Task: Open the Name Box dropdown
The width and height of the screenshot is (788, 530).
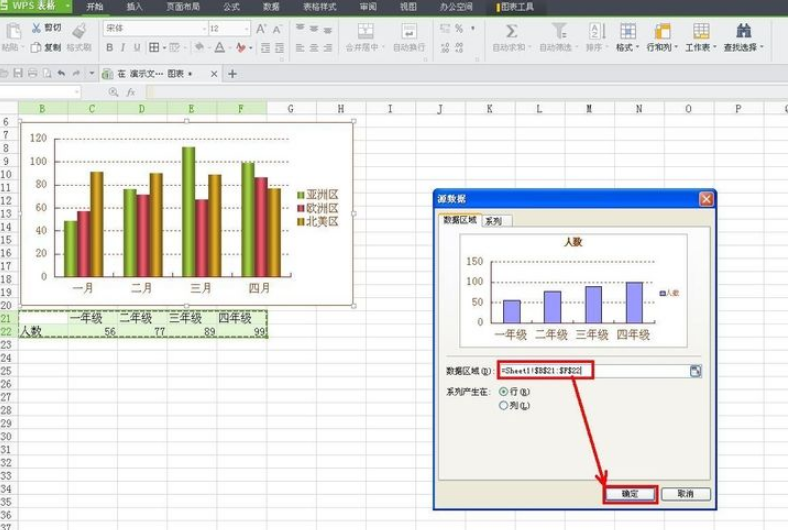Action: pyautogui.click(x=76, y=92)
